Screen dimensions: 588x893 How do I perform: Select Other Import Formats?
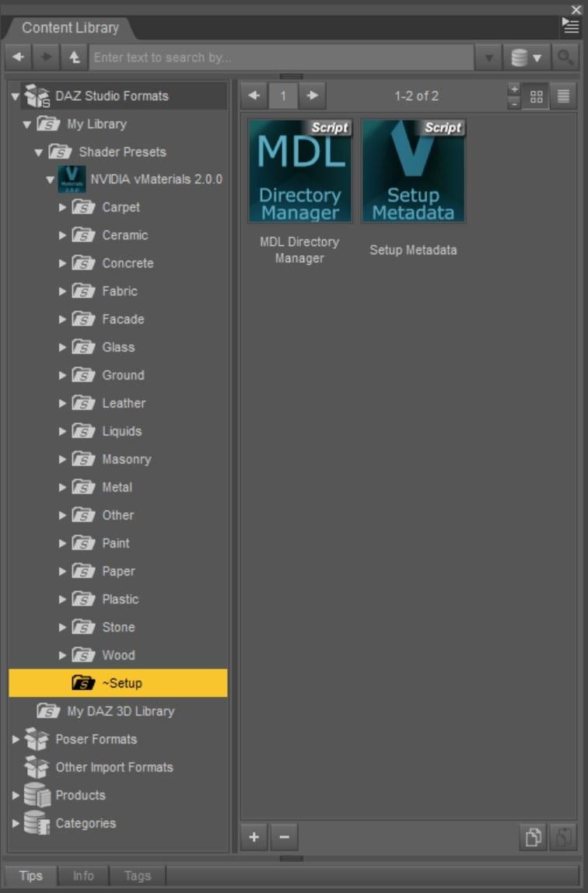tap(114, 767)
